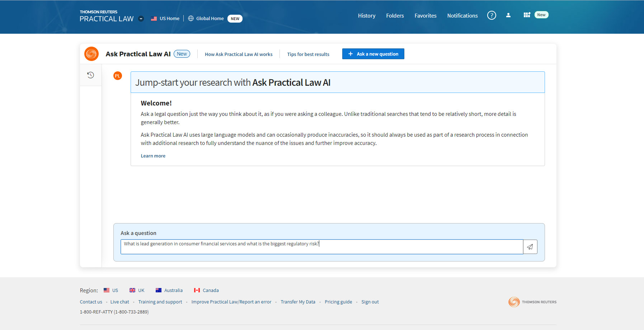This screenshot has width=644, height=330.
Task: Select the Canada region link
Action: pyautogui.click(x=211, y=290)
